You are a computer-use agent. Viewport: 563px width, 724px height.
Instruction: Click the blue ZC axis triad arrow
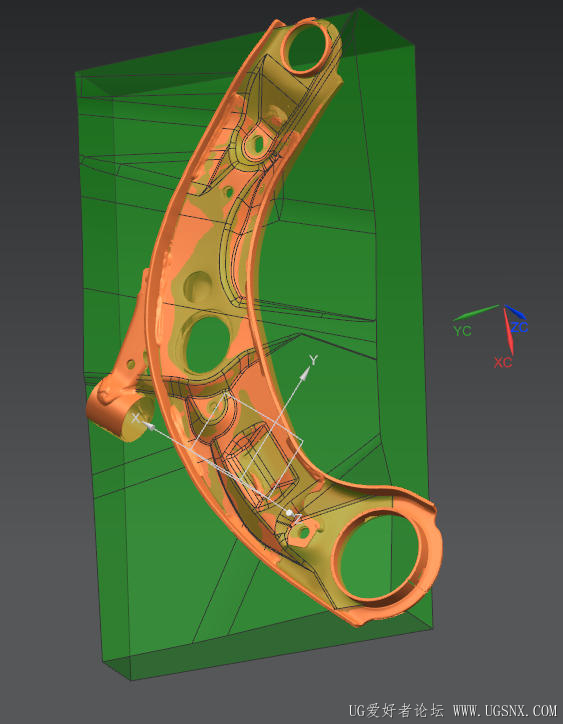[515, 312]
